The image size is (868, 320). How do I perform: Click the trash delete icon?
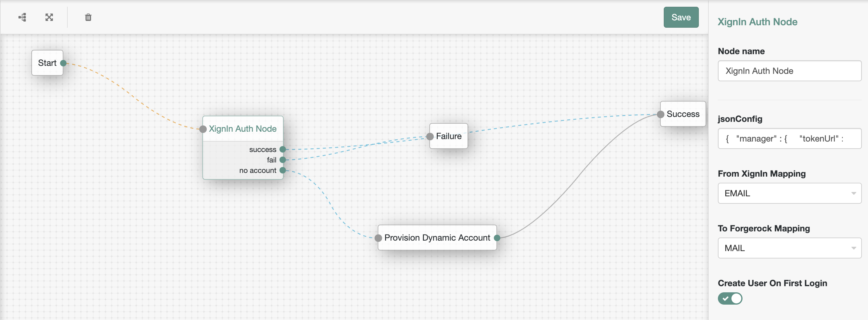(88, 17)
